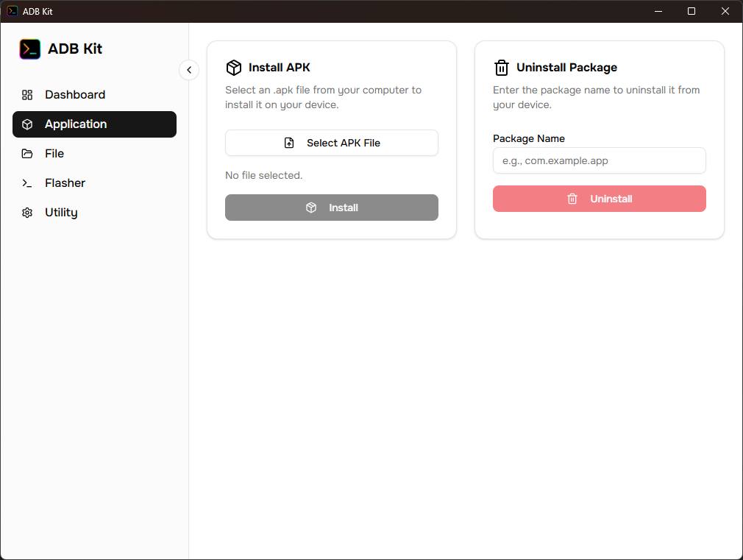Click the red Uninstall button
The image size is (743, 560).
point(600,199)
